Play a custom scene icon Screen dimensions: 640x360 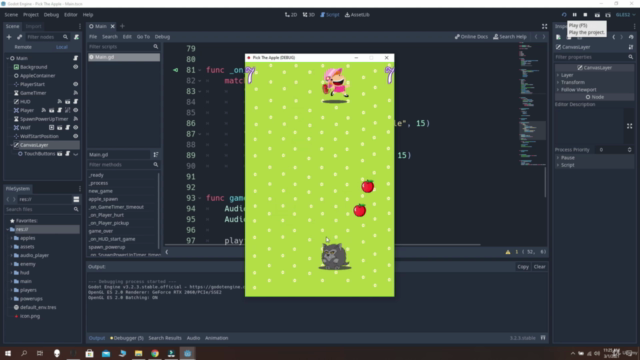coord(608,15)
